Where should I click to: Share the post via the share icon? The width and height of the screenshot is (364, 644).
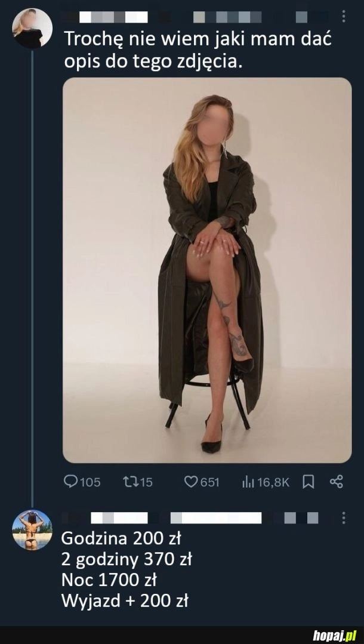pyautogui.click(x=337, y=482)
